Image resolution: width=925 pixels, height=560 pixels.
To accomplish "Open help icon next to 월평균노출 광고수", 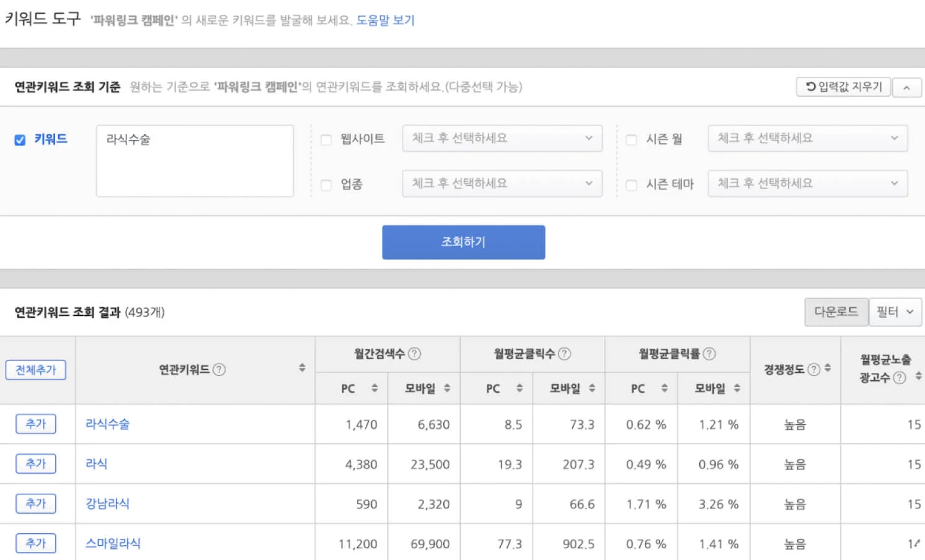I will [x=900, y=378].
